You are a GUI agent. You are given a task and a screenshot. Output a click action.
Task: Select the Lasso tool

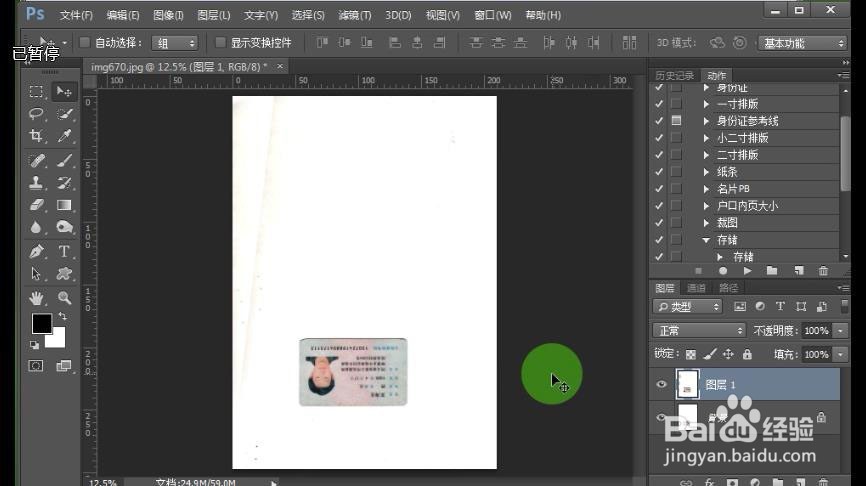tap(36, 114)
